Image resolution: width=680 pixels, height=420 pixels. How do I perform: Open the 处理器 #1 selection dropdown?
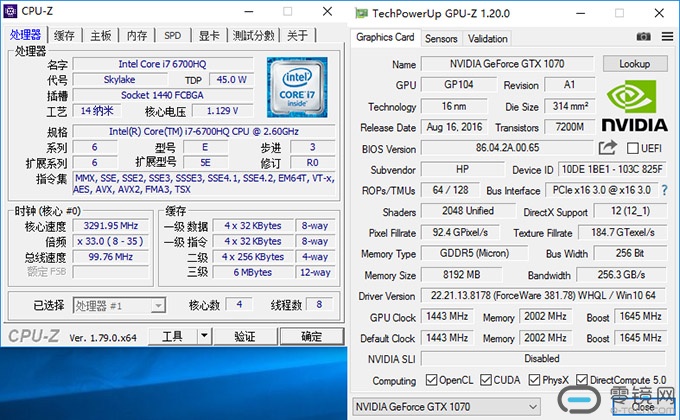click(x=119, y=306)
